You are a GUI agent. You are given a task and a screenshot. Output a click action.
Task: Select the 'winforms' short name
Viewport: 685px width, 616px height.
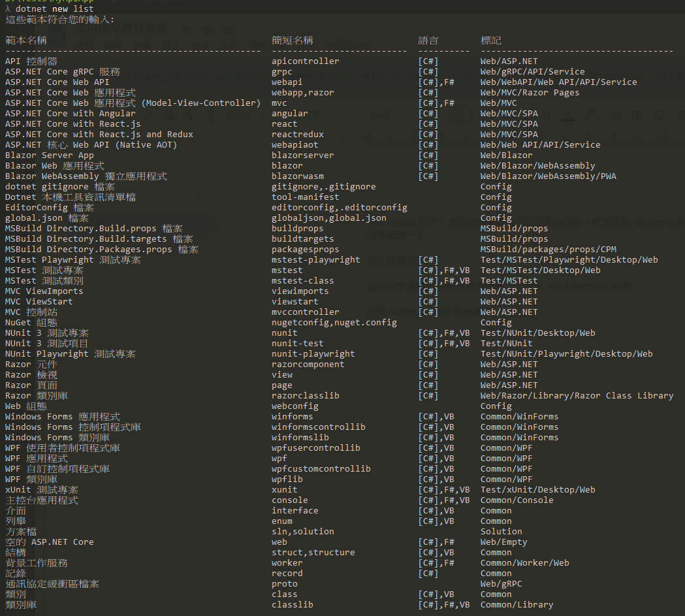[x=293, y=417]
